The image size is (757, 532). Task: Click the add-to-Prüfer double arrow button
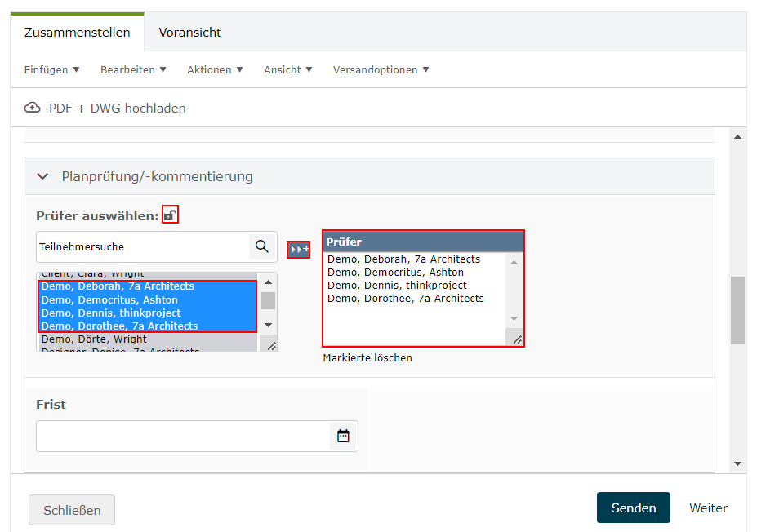pos(299,249)
